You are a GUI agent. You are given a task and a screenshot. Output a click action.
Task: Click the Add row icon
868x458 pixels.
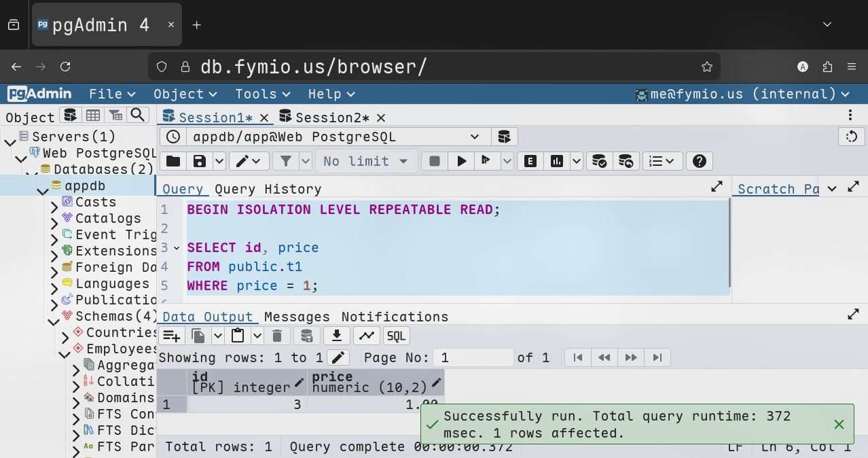point(171,336)
